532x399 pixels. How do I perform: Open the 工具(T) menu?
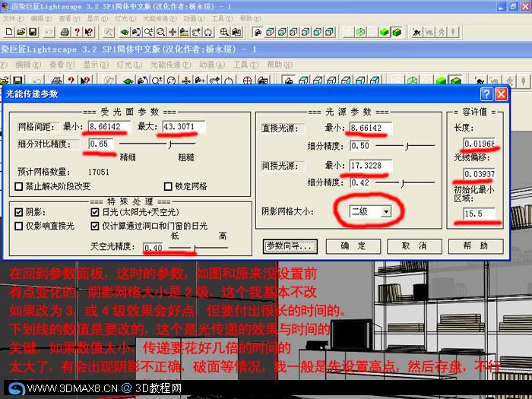point(223,18)
